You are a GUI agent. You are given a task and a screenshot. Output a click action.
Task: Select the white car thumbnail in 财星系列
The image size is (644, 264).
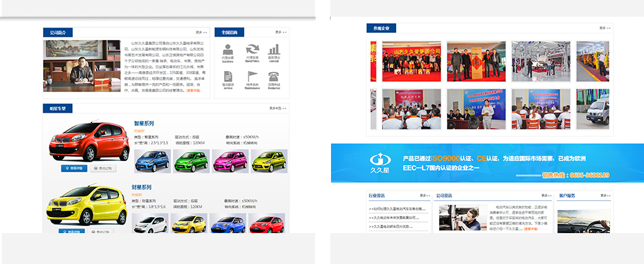point(150,223)
